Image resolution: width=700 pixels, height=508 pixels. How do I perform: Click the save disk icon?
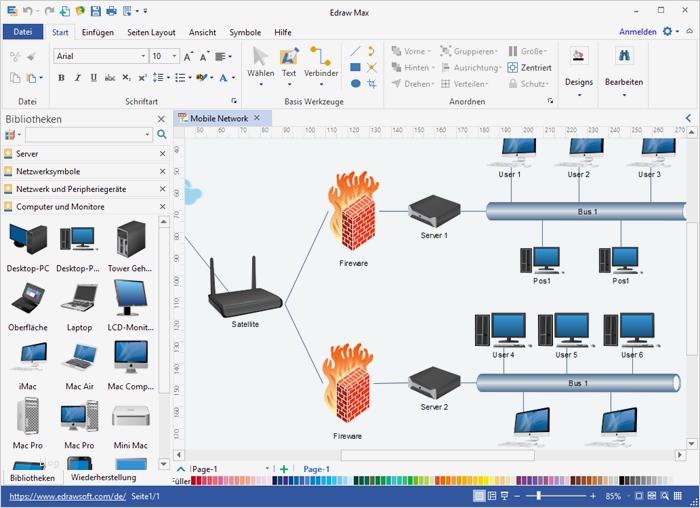[96, 11]
